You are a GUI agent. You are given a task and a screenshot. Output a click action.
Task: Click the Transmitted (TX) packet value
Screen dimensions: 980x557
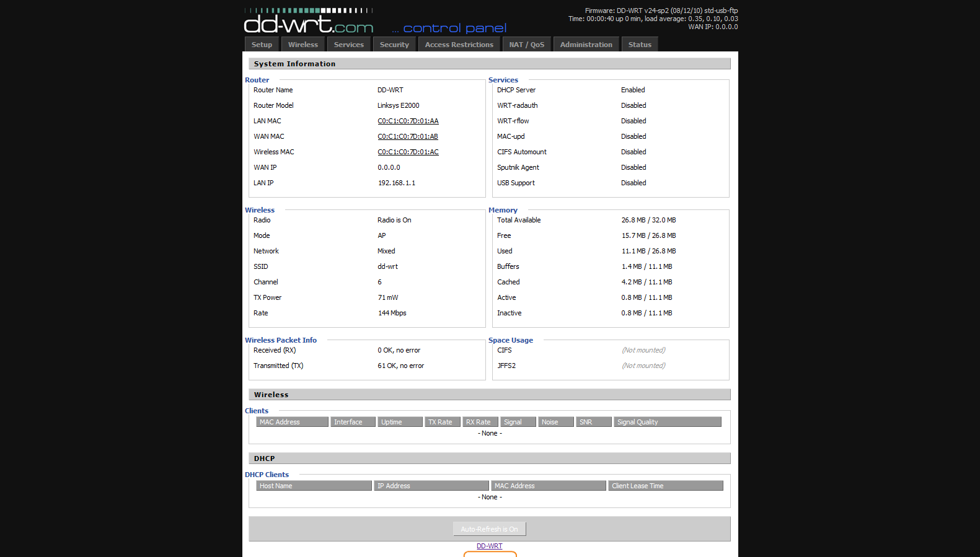point(401,366)
